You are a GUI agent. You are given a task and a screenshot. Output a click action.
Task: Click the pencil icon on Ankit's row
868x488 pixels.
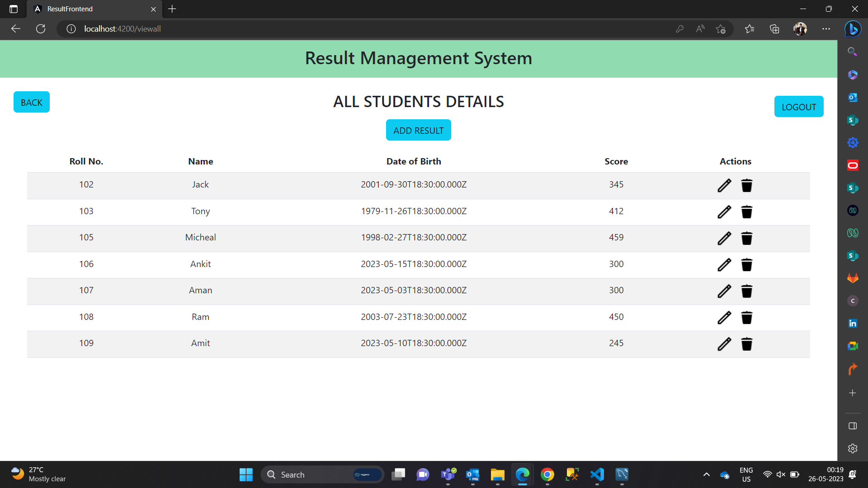(x=724, y=265)
